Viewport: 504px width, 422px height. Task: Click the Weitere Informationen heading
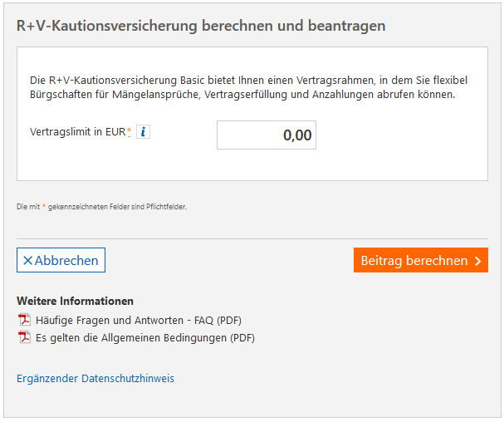75,301
